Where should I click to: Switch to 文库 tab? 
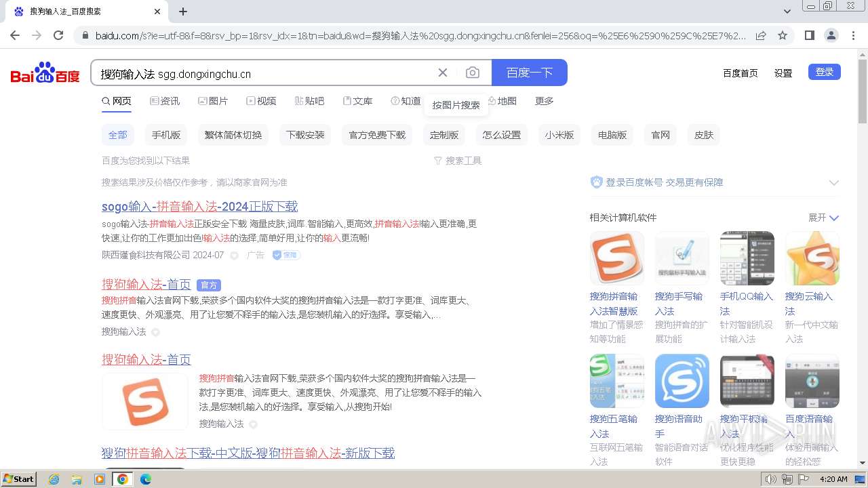pos(357,101)
